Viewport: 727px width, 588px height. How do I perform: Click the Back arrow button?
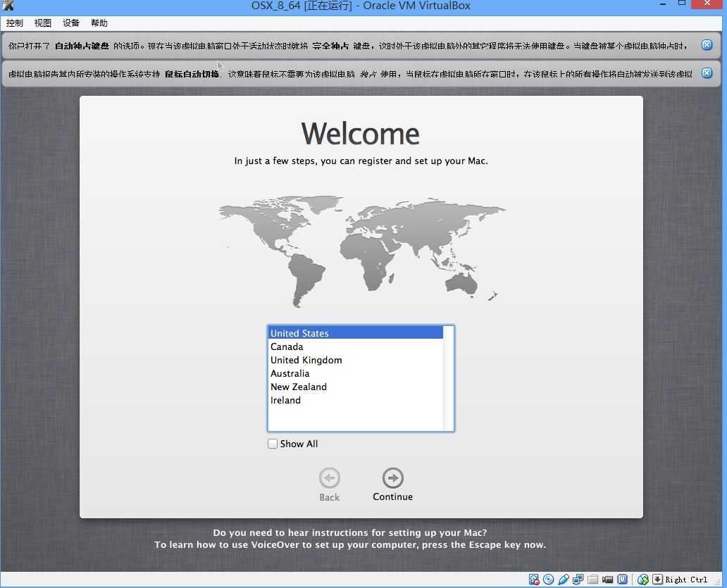[x=330, y=477]
